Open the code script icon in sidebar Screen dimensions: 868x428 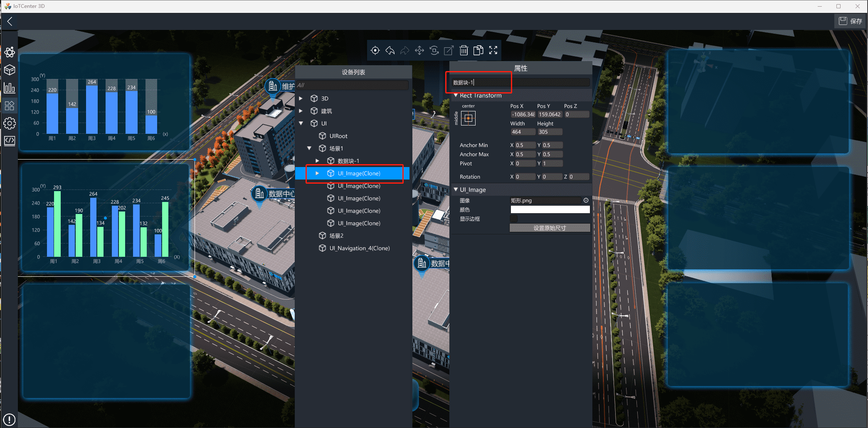[9, 141]
